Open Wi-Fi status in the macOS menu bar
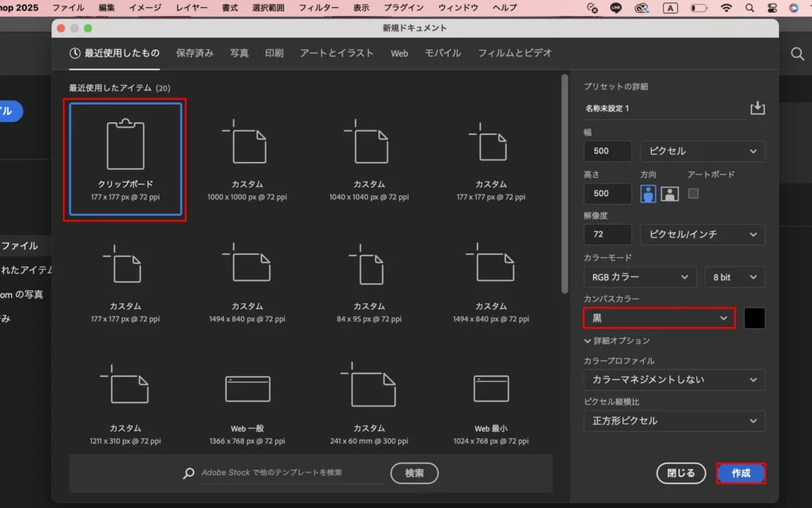This screenshot has width=812, height=508. (726, 8)
